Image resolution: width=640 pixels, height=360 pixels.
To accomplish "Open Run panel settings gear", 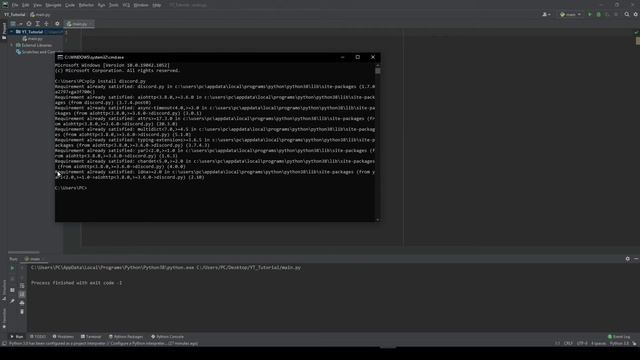I will point(627,259).
